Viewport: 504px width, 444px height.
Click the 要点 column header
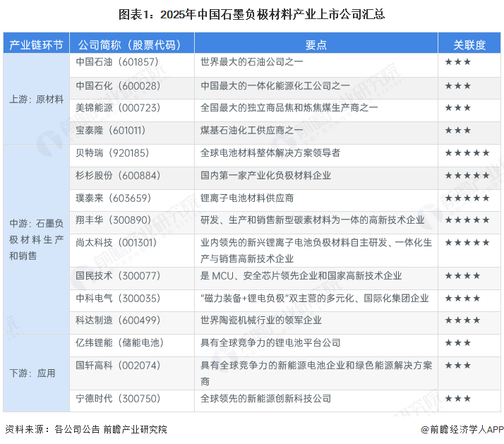coord(316,44)
